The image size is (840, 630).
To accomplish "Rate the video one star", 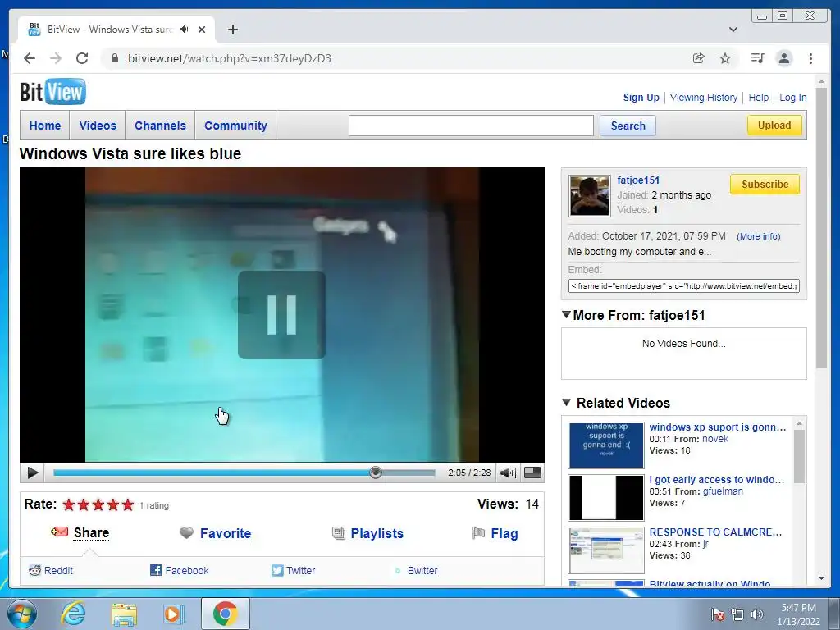I will tap(69, 504).
